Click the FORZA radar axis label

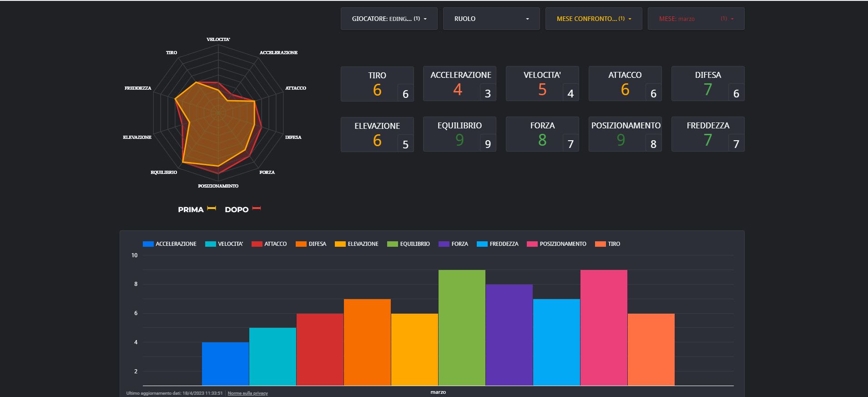pyautogui.click(x=267, y=173)
